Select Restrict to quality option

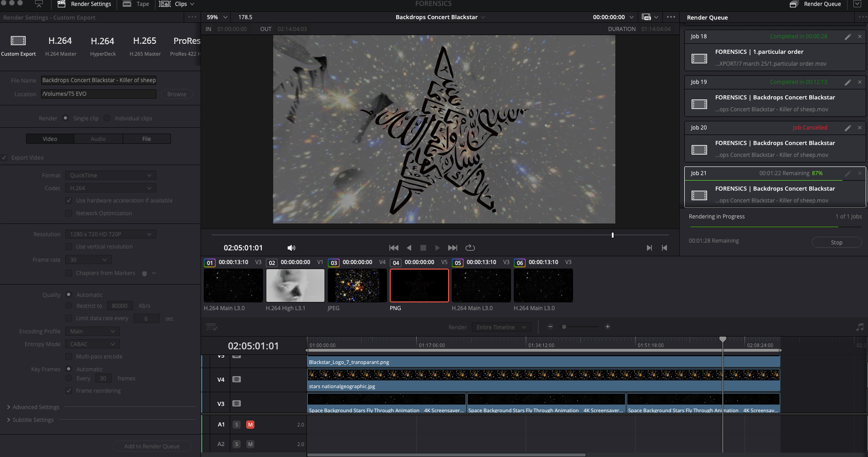coord(69,306)
